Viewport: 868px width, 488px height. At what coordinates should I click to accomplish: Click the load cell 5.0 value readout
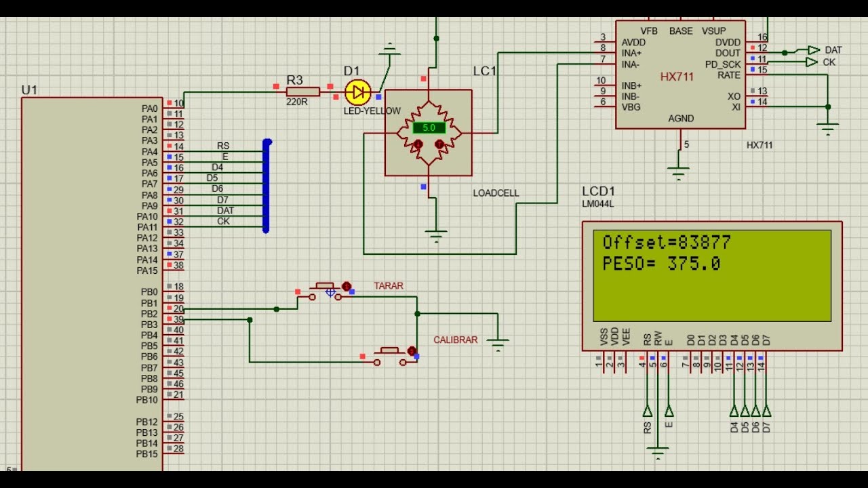(x=429, y=127)
